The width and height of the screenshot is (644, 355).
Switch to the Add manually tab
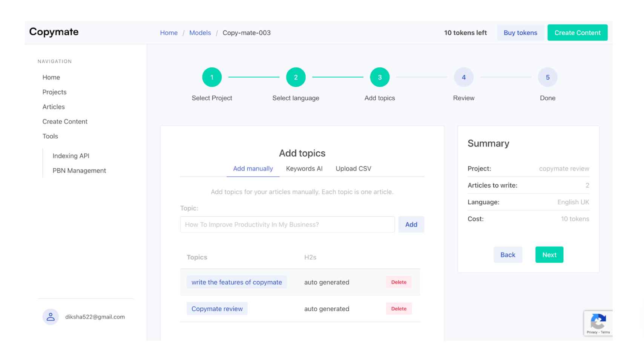(x=253, y=168)
